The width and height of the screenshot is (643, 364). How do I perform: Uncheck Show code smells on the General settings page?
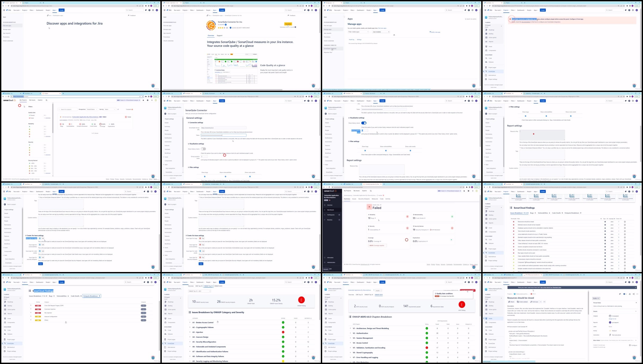250,177
